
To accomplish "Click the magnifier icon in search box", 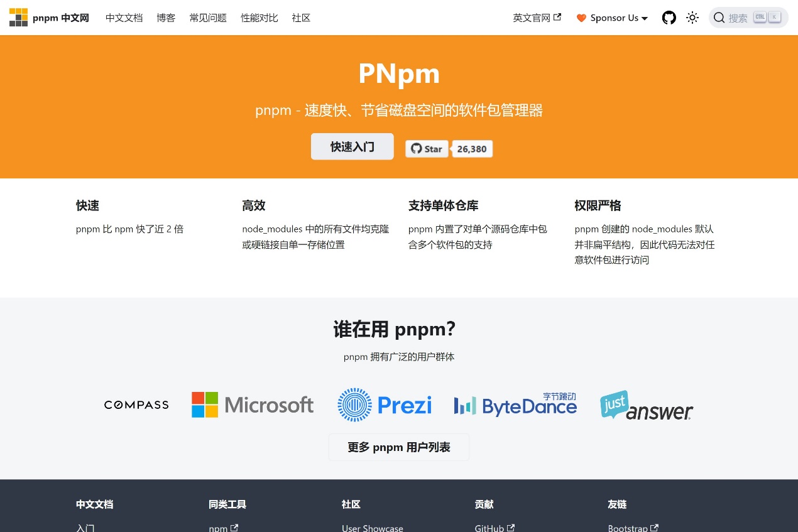I will [719, 18].
